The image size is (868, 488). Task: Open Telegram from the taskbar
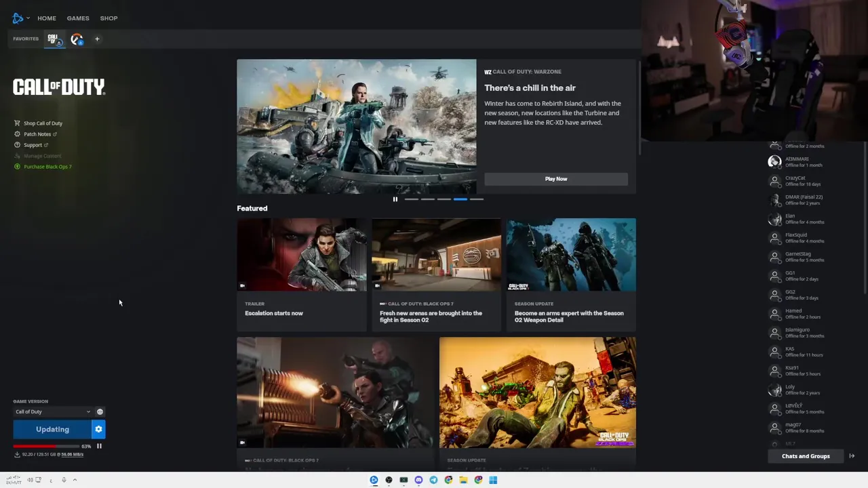click(x=433, y=480)
